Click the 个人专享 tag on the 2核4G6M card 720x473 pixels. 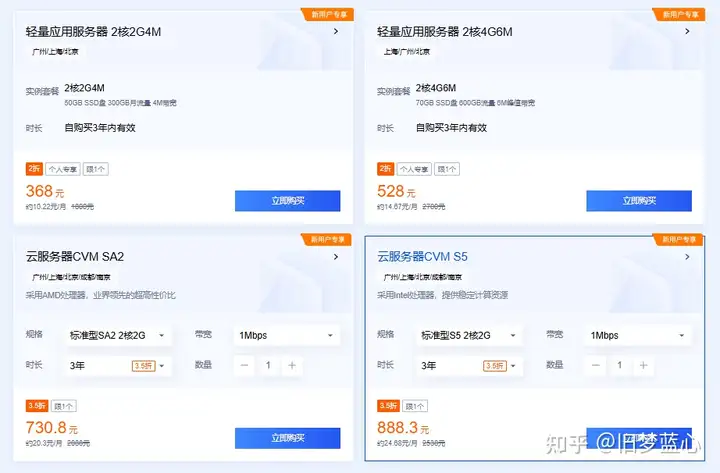[414, 169]
